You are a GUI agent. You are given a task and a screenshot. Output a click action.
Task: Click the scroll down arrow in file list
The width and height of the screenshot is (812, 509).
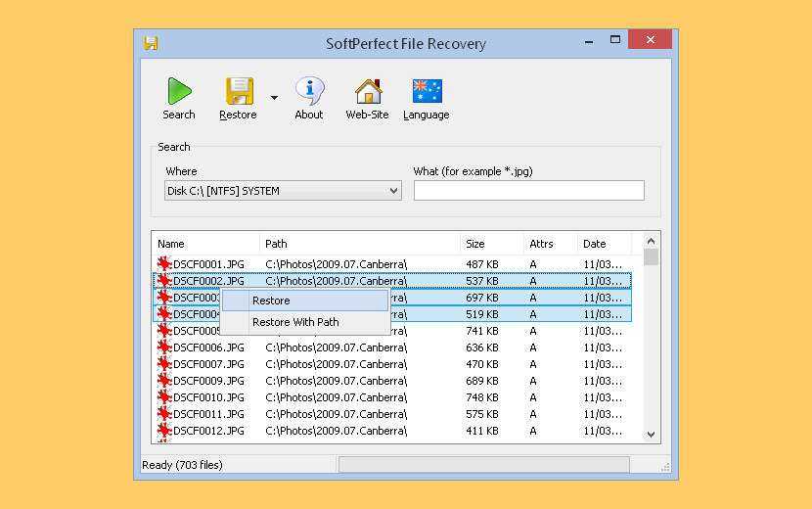pyautogui.click(x=652, y=434)
